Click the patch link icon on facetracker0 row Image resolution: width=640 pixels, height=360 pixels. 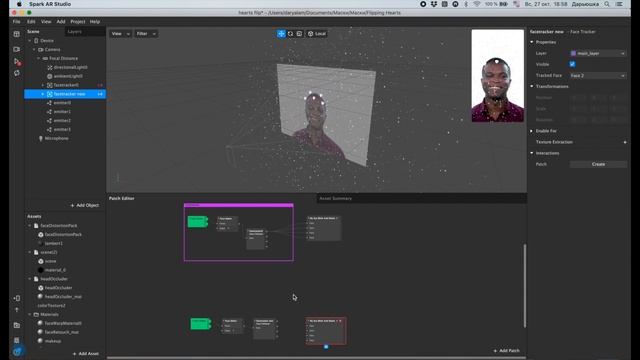tap(100, 85)
